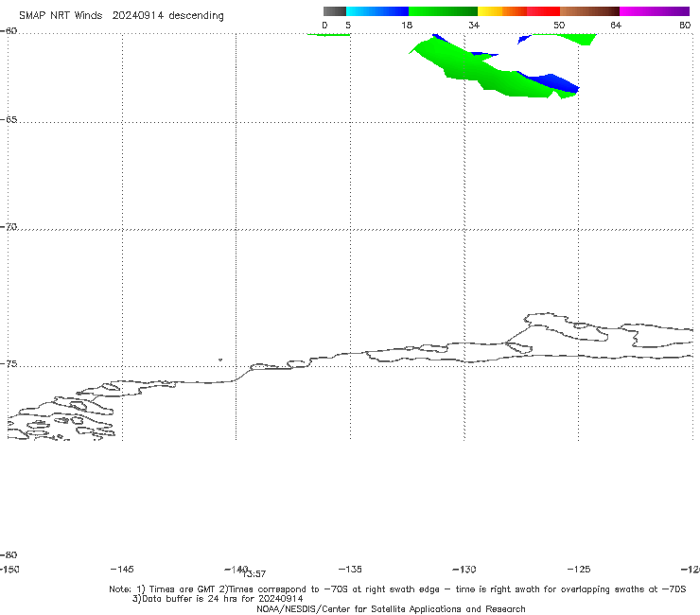Click the red segment of the color bar
Image resolution: width=700 pixels, height=615 pixels.
pyautogui.click(x=543, y=11)
